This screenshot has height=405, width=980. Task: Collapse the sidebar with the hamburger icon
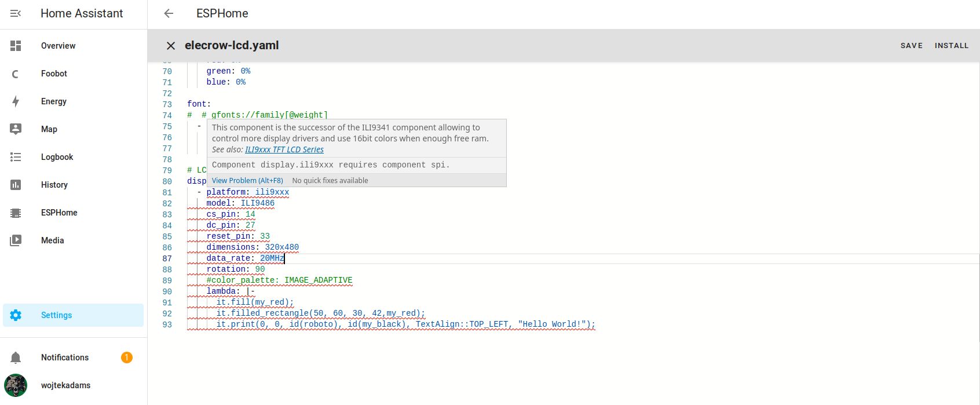click(16, 13)
